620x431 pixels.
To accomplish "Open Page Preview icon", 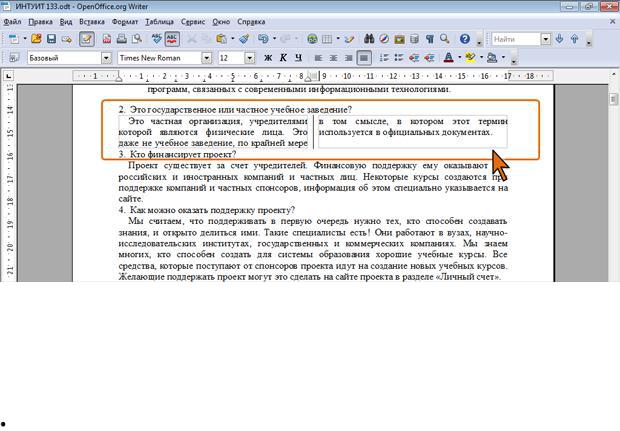I will pos(137,39).
